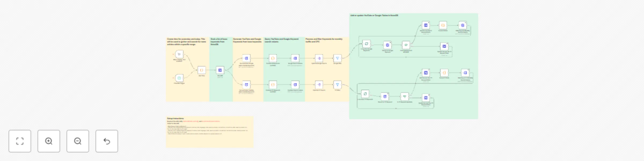This screenshot has height=161, width=644.
Task: Select lower code node in Query section
Action: click(273, 85)
